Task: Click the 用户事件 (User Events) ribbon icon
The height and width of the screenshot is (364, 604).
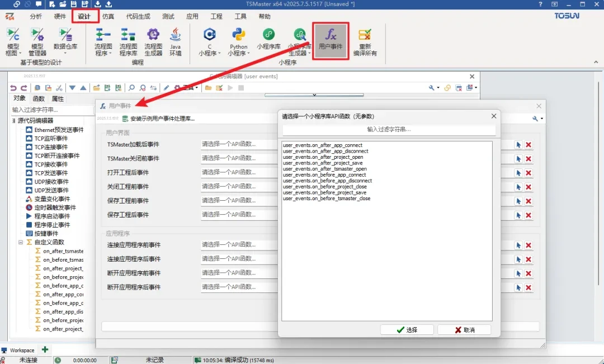Action: (x=331, y=40)
